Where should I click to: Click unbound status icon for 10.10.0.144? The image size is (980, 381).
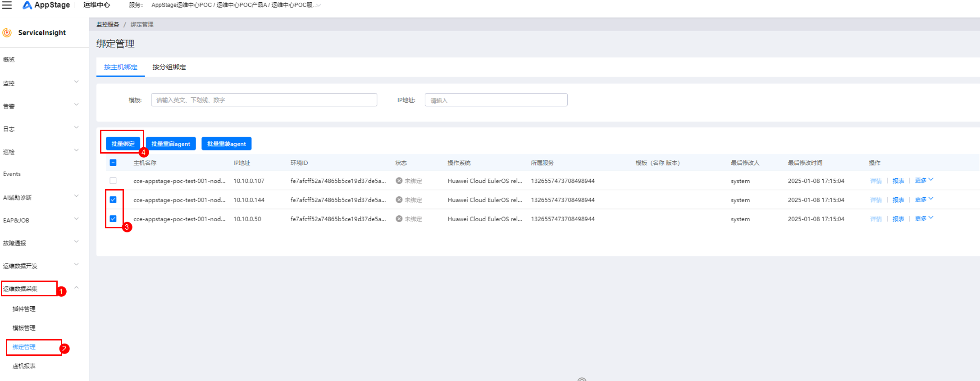coord(399,200)
